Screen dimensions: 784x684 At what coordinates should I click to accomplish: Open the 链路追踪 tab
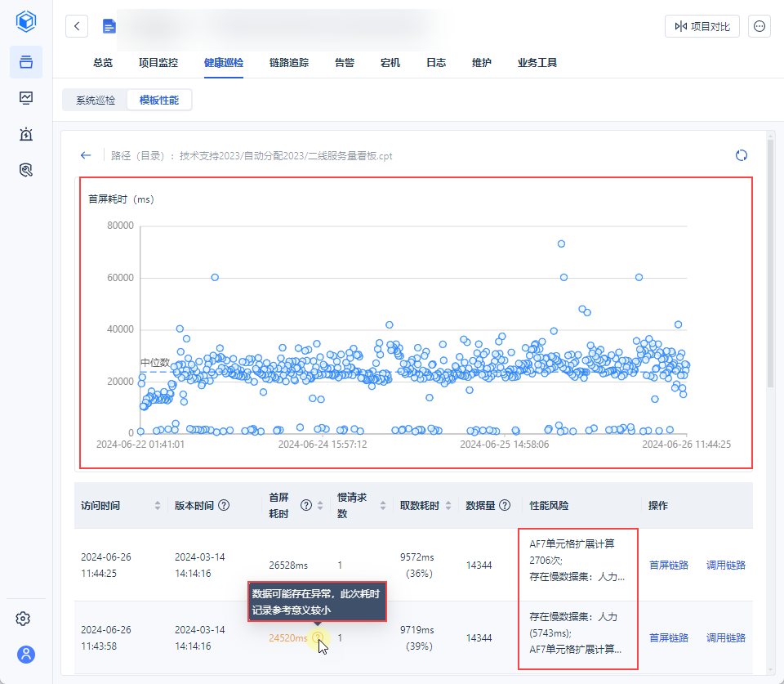pos(289,63)
